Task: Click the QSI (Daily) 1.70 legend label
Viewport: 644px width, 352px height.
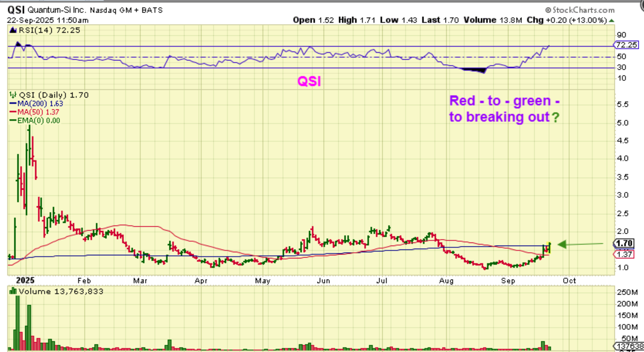Action: click(53, 95)
